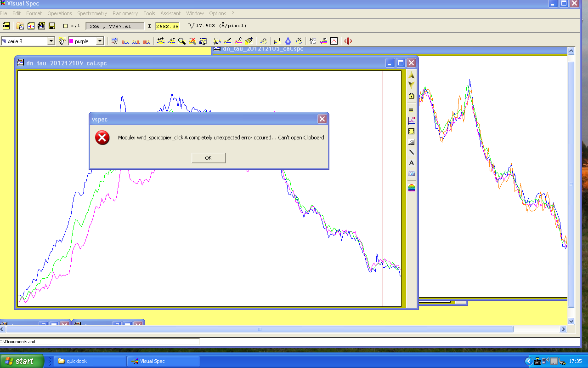The image size is (588, 368).
Task: Click the Windows start button
Action: tap(22, 361)
